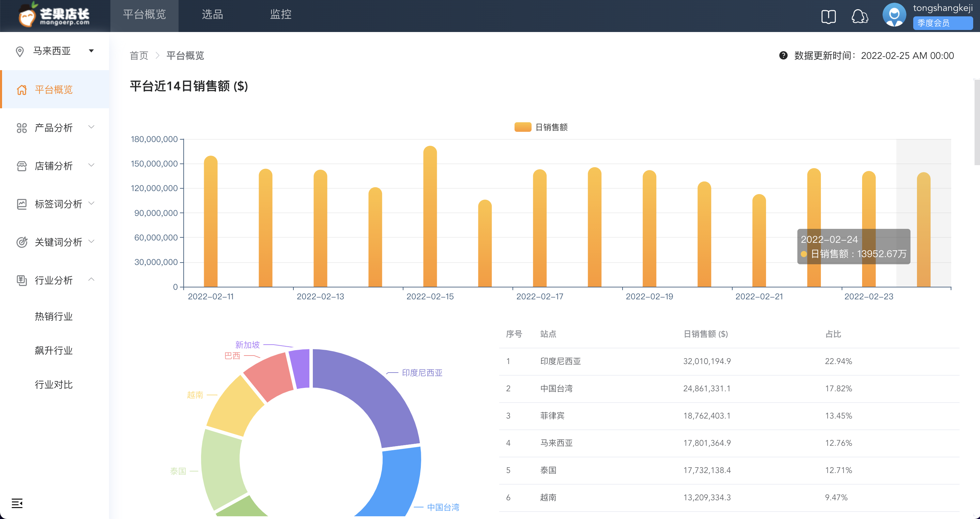The image size is (980, 519).
Task: Expand the 产品分析 menu chevron
Action: [x=91, y=127]
